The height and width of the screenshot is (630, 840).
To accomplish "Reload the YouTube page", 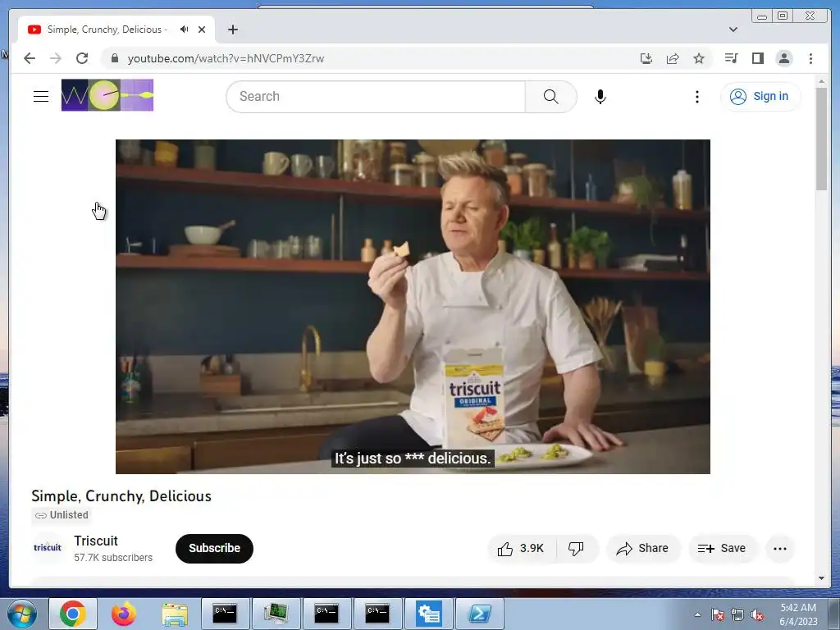I will pos(82,58).
